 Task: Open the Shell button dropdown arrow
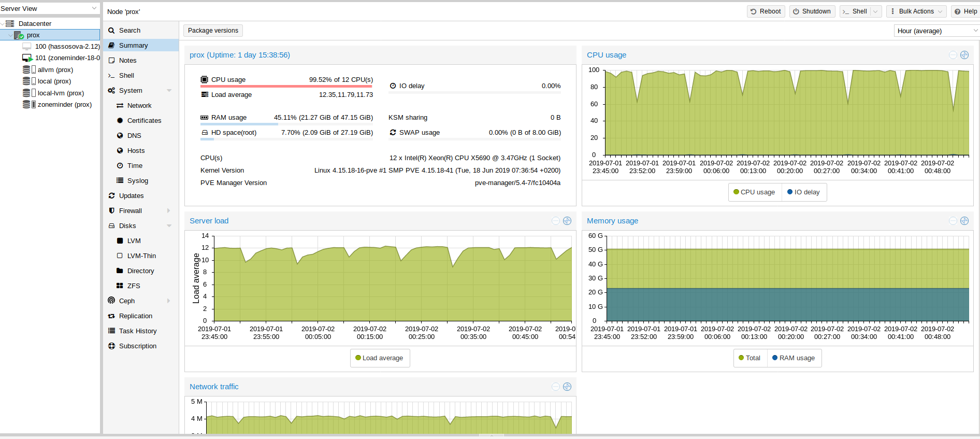click(875, 11)
